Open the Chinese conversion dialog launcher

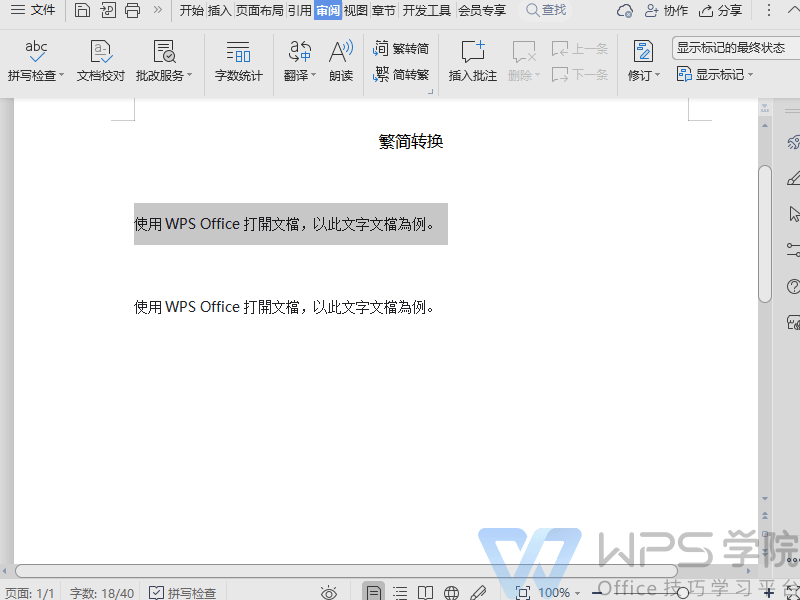point(430,92)
